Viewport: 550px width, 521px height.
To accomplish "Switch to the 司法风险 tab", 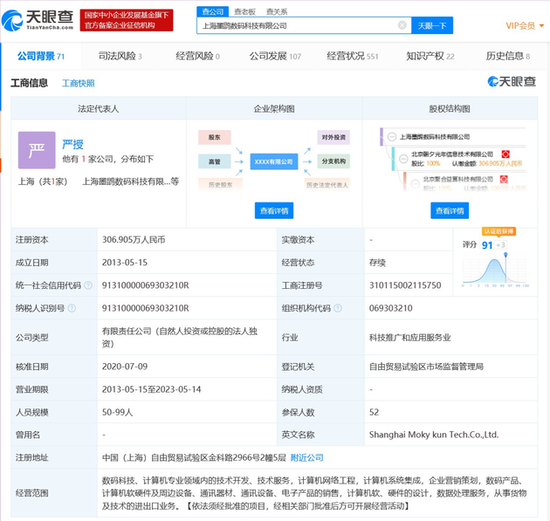I will click(x=120, y=56).
